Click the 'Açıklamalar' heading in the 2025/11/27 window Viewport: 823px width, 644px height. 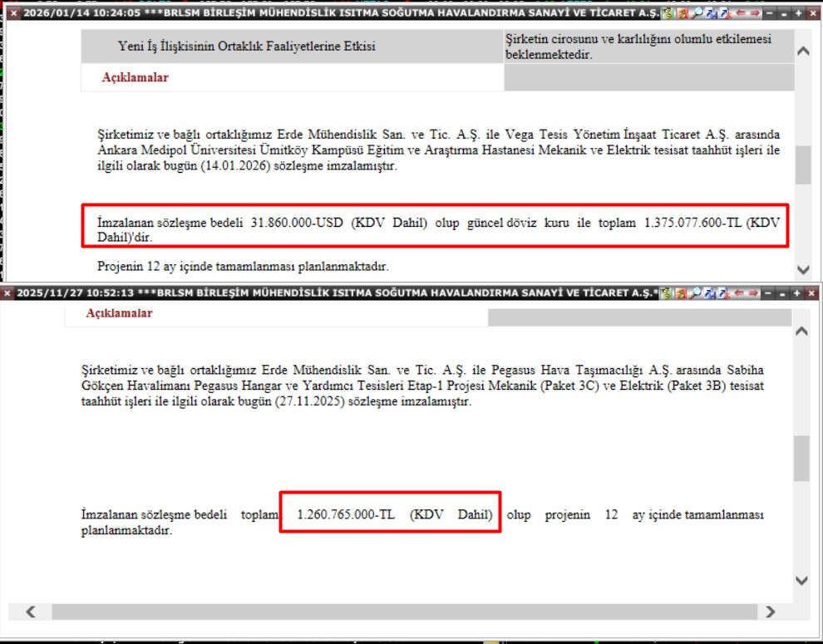click(119, 312)
